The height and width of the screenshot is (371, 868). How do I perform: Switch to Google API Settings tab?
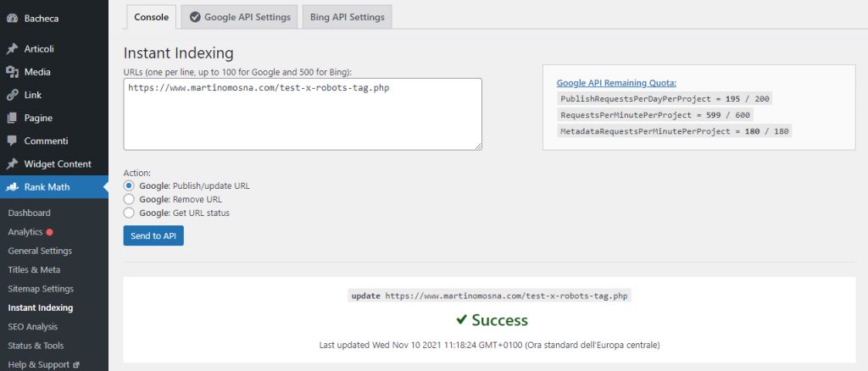click(x=240, y=17)
